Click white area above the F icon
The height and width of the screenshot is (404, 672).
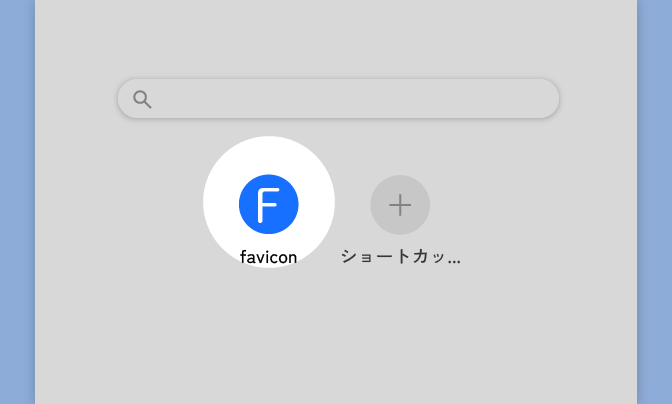point(269,155)
